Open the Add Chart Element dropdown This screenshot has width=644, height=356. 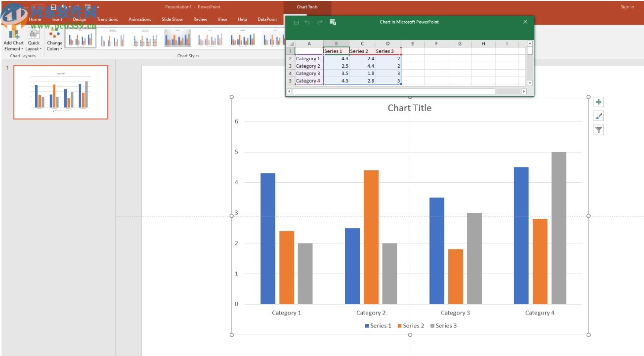(x=13, y=40)
